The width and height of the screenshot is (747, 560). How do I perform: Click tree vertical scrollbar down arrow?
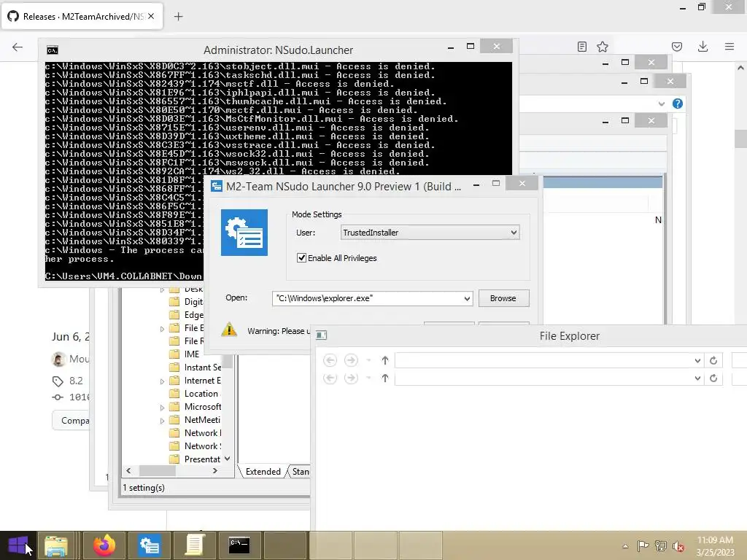coord(228,459)
